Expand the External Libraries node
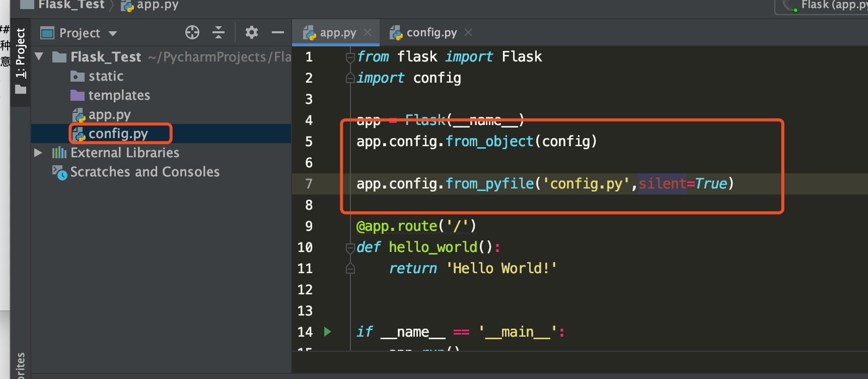Screen dimensions: 868x379 38,153
